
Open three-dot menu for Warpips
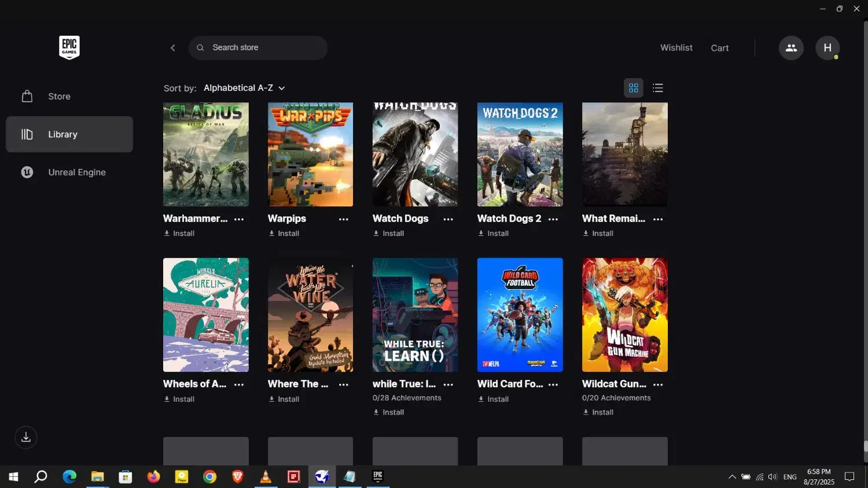tap(344, 219)
